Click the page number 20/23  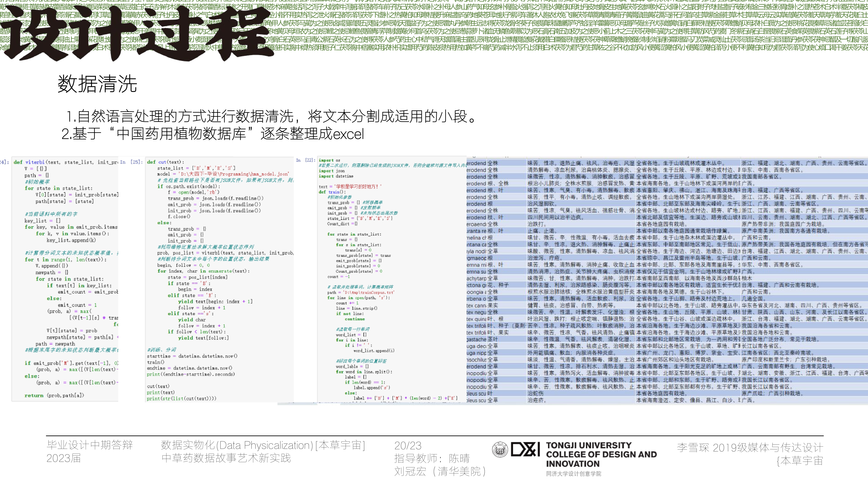pyautogui.click(x=408, y=445)
